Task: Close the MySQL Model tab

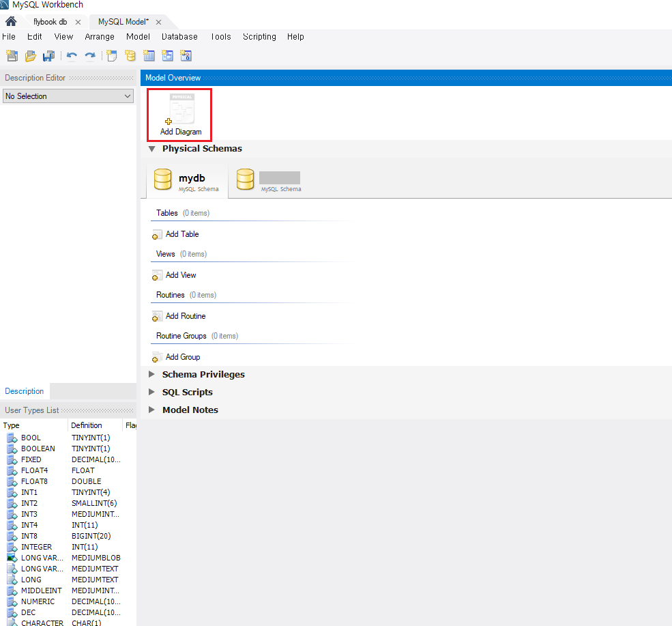Action: pos(158,22)
